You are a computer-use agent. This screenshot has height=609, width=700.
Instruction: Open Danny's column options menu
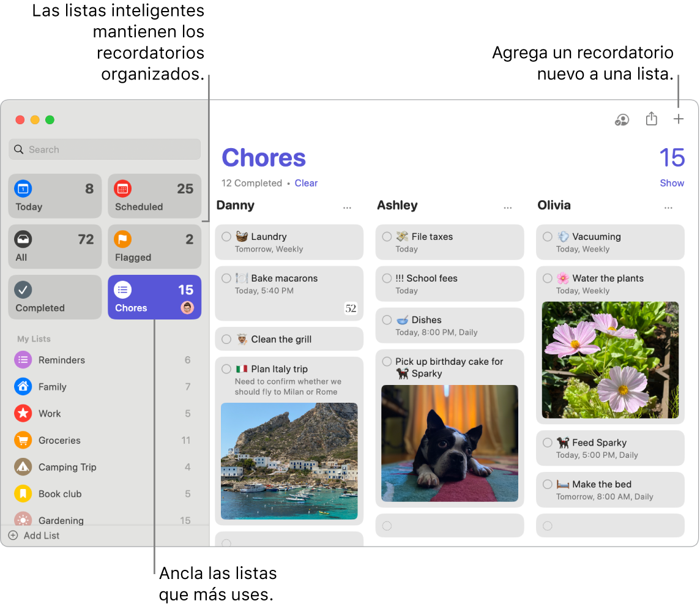click(347, 207)
